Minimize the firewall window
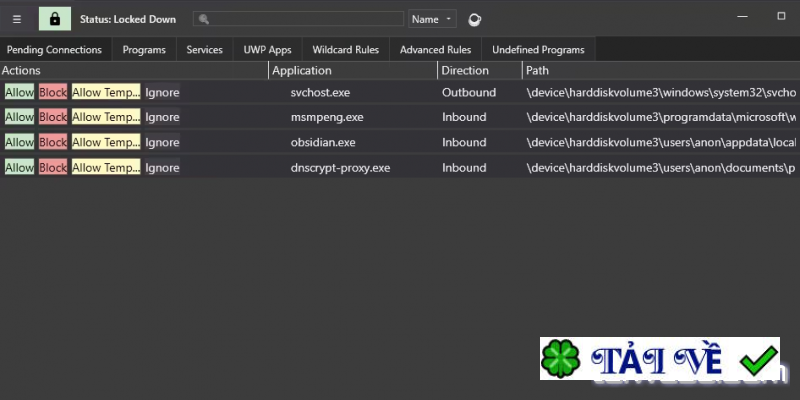The height and width of the screenshot is (400, 800). point(743,16)
